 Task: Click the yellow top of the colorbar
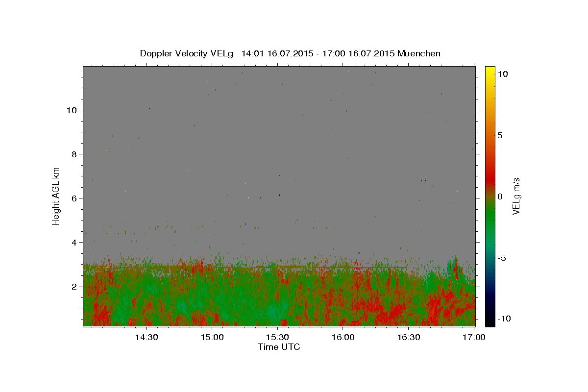click(490, 71)
